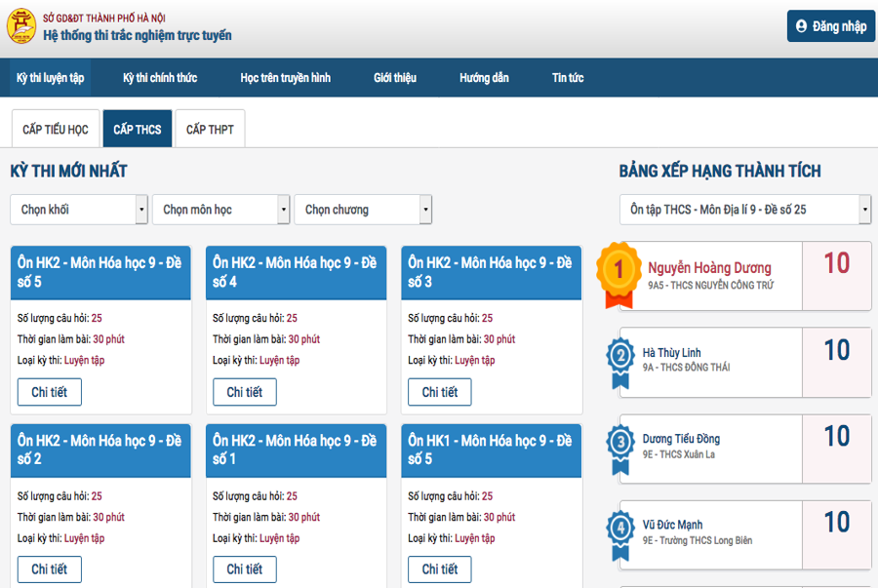
Task: Expand the Chọn chương dropdown
Action: pos(363,210)
